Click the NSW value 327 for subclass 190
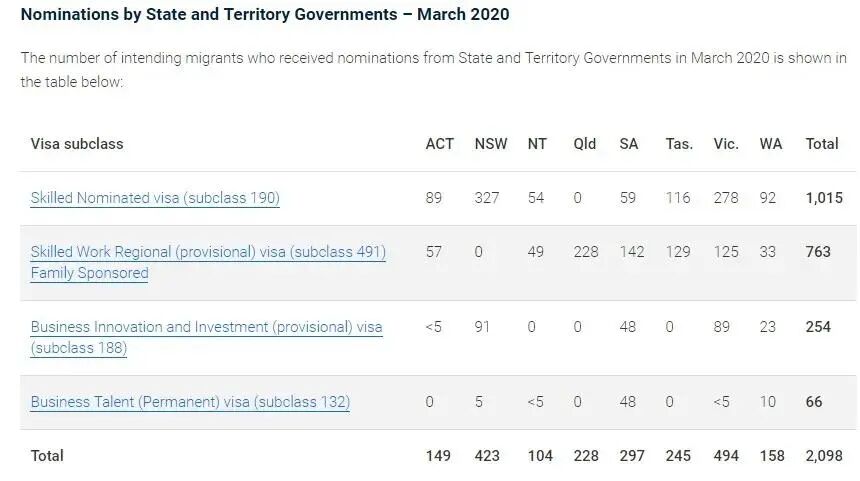Viewport: 860px width, 481px height. 487,198
